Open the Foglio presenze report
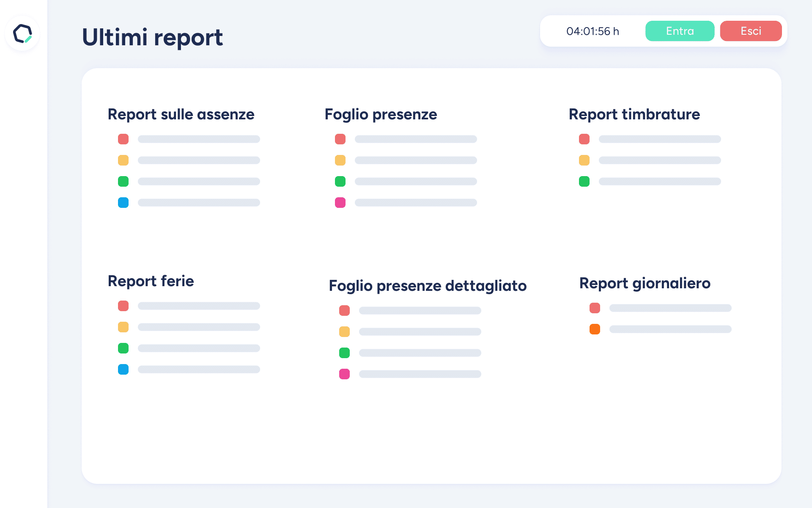Screen dimensions: 812x508 [381, 114]
